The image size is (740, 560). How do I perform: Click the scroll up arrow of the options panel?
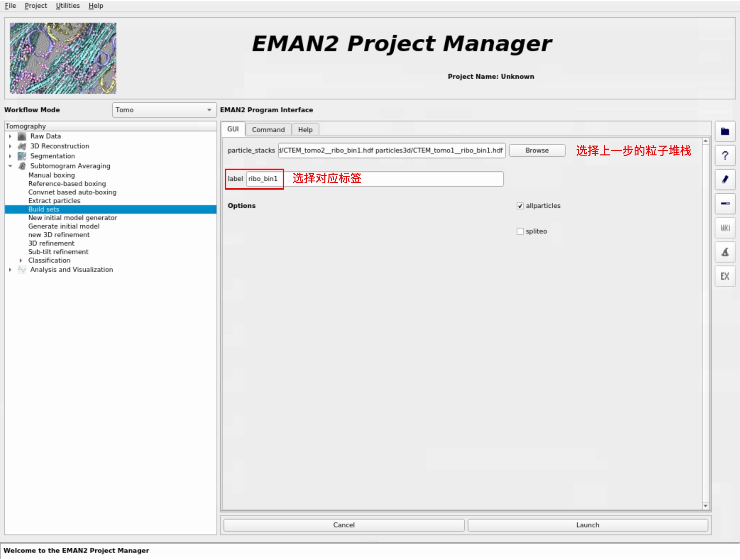tap(706, 141)
